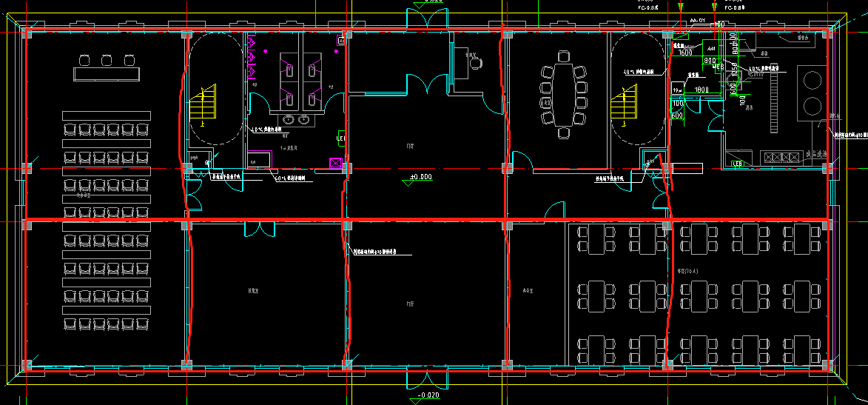Select the 1800 dimension text
Image resolution: width=868 pixels, height=405 pixels.
(702, 89)
